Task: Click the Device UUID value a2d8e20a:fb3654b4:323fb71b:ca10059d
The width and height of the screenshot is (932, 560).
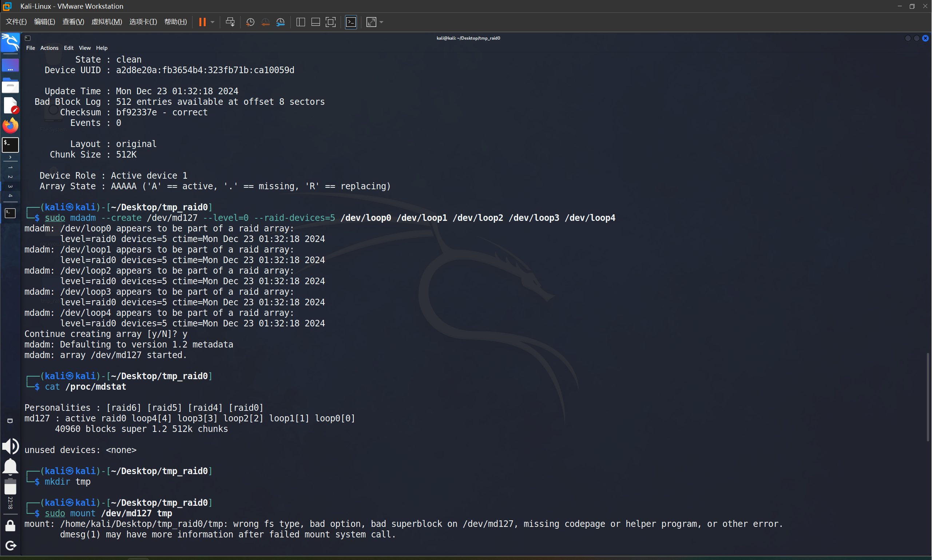Action: click(x=205, y=70)
